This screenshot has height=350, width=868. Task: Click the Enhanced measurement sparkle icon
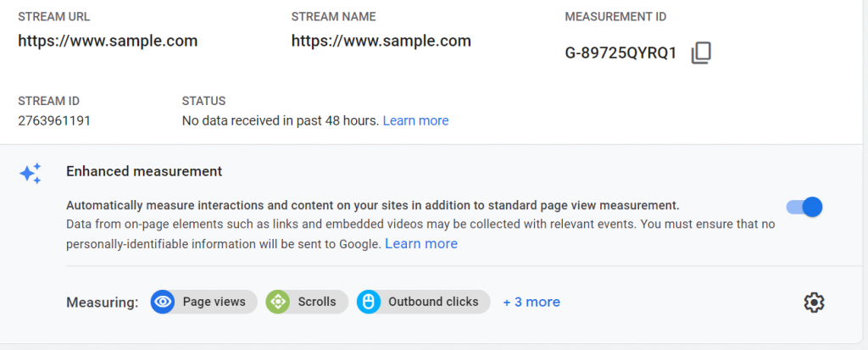(x=31, y=174)
